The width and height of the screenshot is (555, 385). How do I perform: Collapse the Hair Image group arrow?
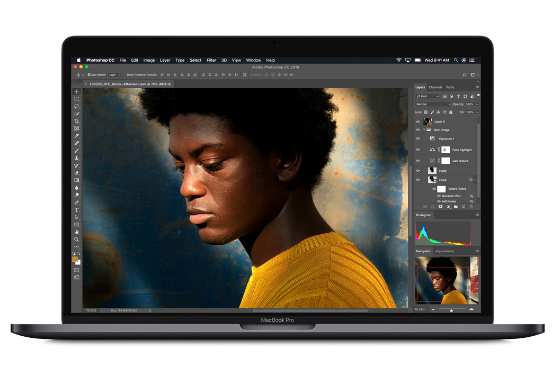(424, 130)
